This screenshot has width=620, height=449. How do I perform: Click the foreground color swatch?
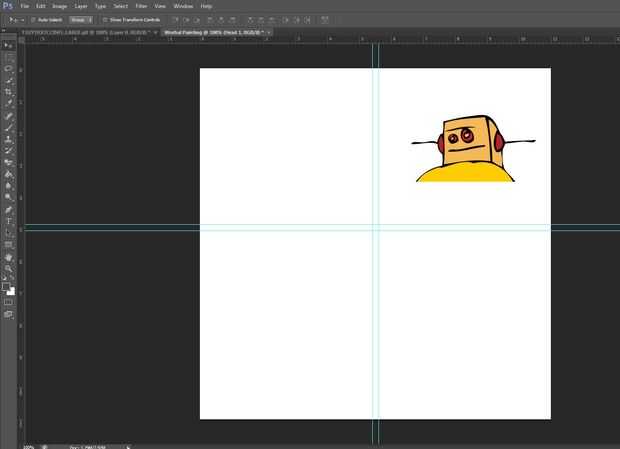[7, 286]
